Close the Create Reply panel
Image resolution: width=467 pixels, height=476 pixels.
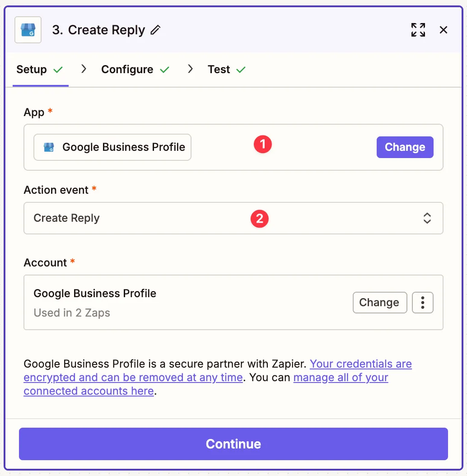(444, 30)
